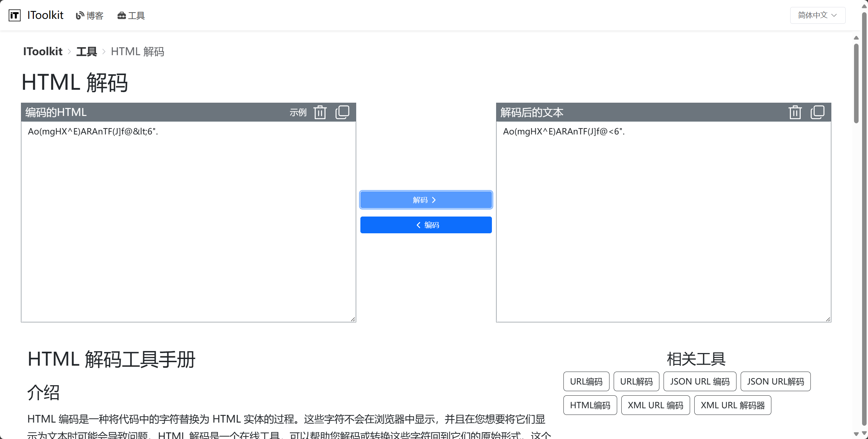This screenshot has height=439, width=868.
Task: Clear the encoded HTML input with trash icon
Action: pyautogui.click(x=320, y=112)
